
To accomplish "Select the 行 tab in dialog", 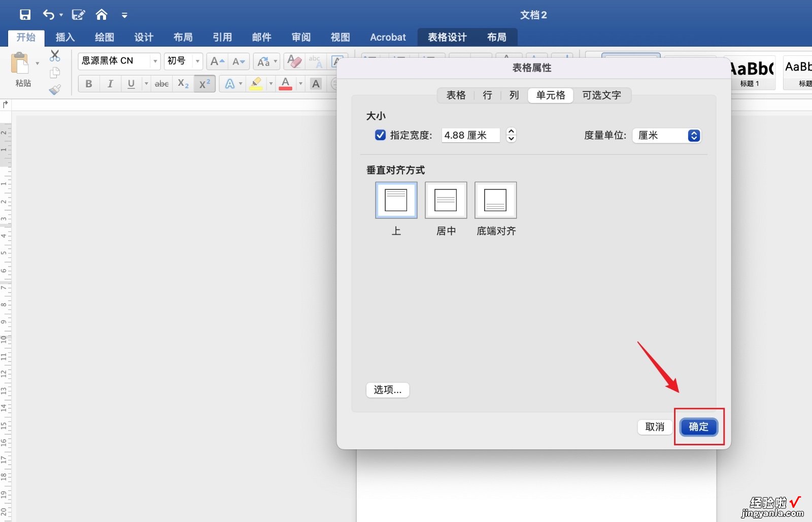I will click(x=487, y=95).
